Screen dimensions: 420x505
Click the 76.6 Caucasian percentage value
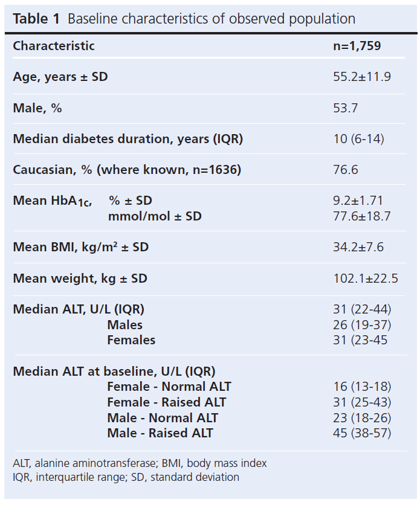346,170
